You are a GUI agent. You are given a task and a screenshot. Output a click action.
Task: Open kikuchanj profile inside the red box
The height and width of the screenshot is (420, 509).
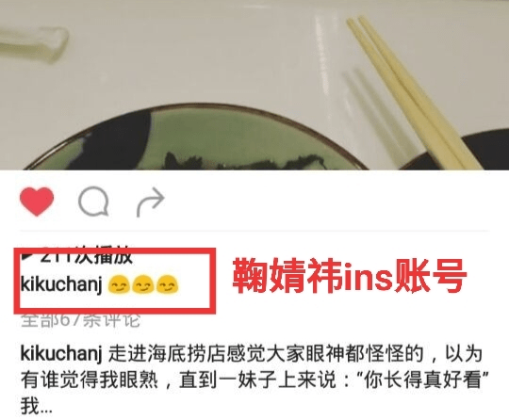61,284
